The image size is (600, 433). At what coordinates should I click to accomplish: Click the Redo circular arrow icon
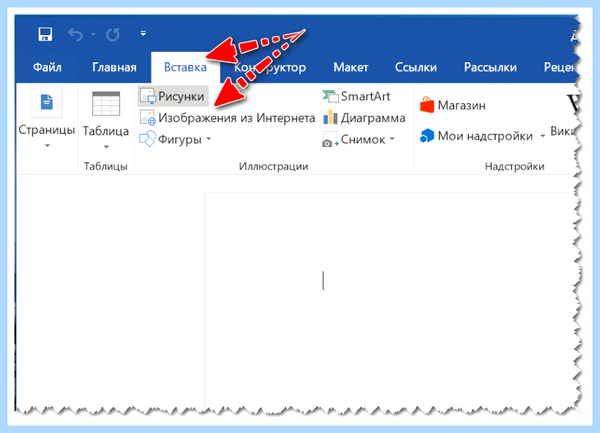(113, 35)
